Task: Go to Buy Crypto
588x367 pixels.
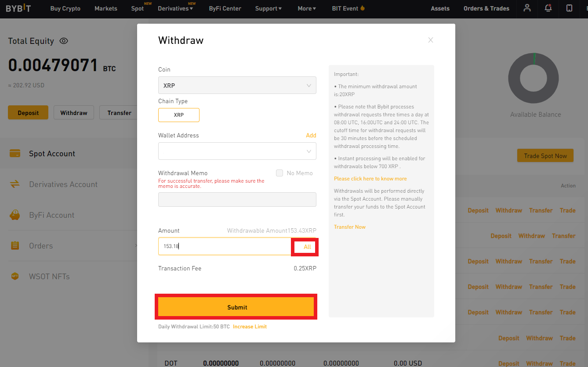Action: point(65,8)
